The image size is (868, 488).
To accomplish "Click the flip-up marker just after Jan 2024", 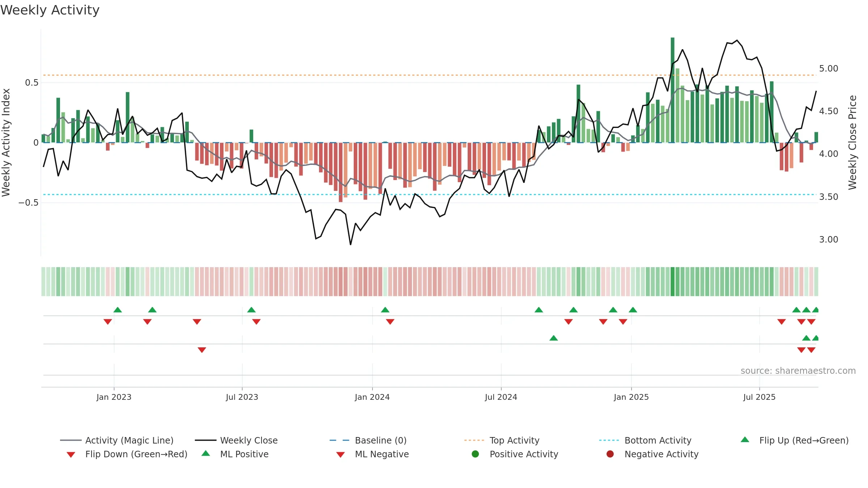I will coord(385,310).
